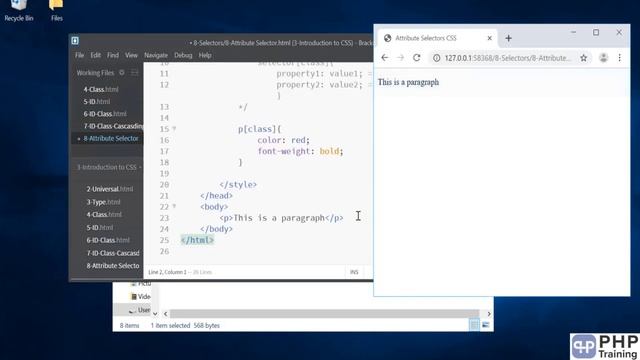This screenshot has width=640, height=360.
Task: Switch File Explorer to details view icon
Action: [x=474, y=325]
